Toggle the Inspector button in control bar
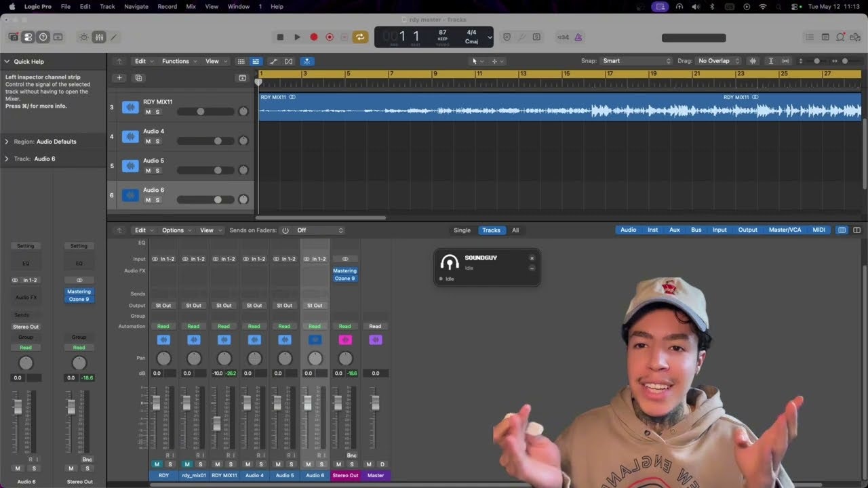This screenshot has width=868, height=488. click(x=28, y=37)
